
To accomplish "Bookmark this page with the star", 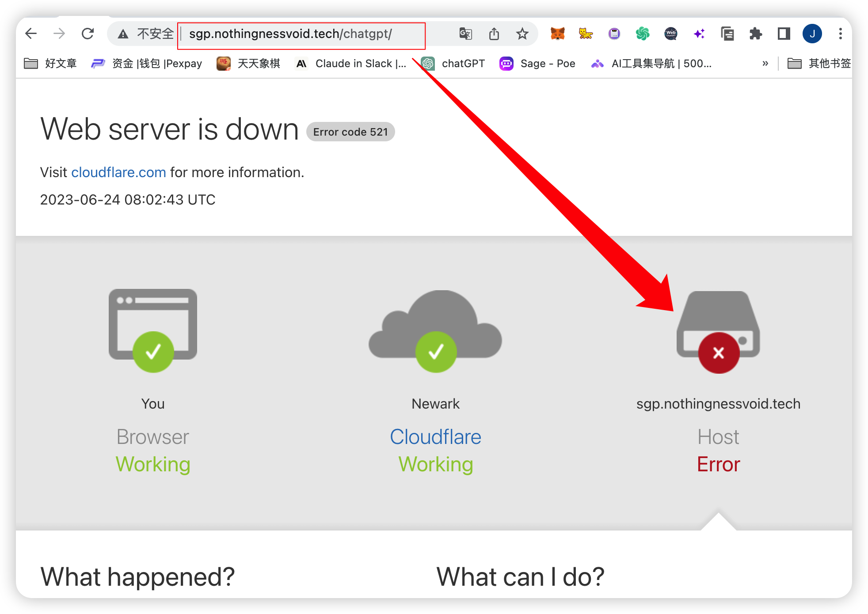I will (x=522, y=34).
